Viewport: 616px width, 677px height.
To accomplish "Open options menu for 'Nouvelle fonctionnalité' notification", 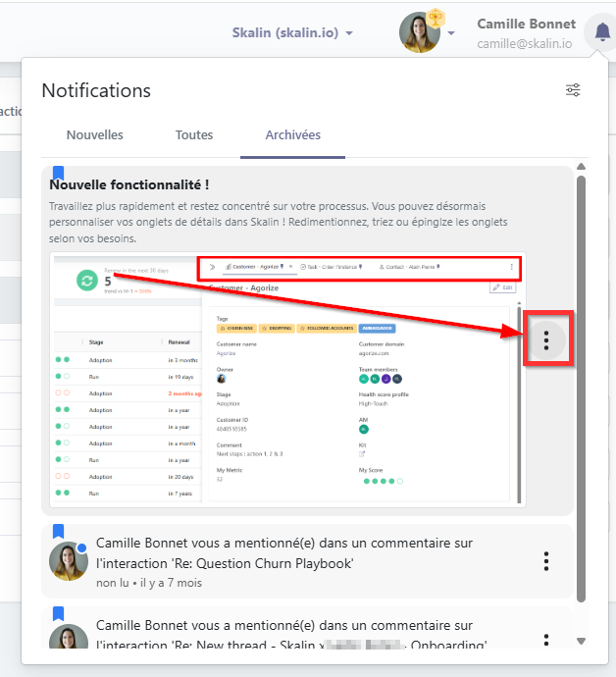I will 546,340.
